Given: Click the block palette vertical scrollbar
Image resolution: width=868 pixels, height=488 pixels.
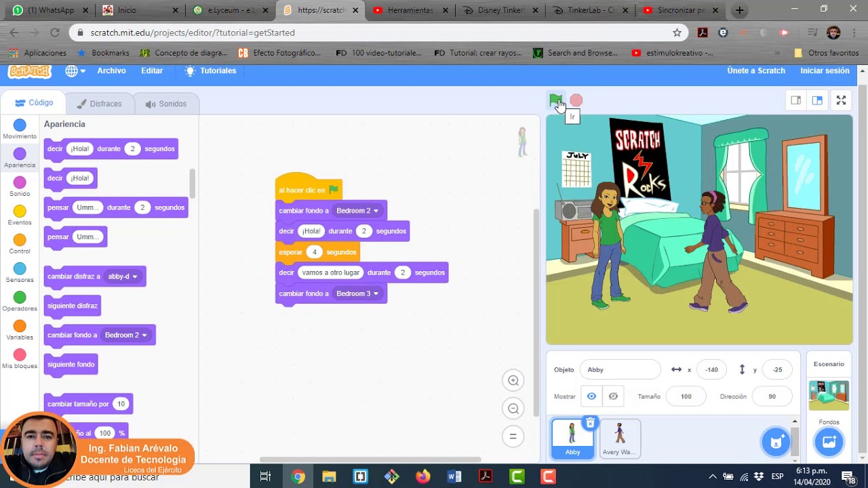Looking at the screenshot, I should click(x=192, y=183).
